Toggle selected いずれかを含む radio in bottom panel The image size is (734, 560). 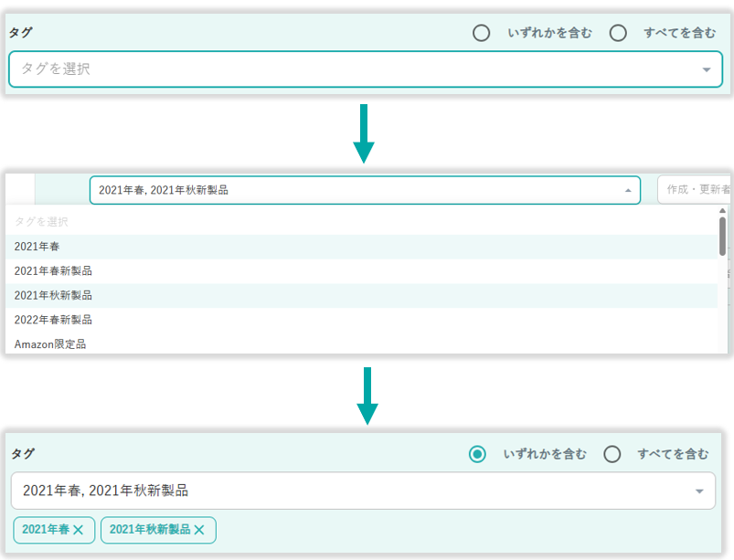click(x=477, y=454)
